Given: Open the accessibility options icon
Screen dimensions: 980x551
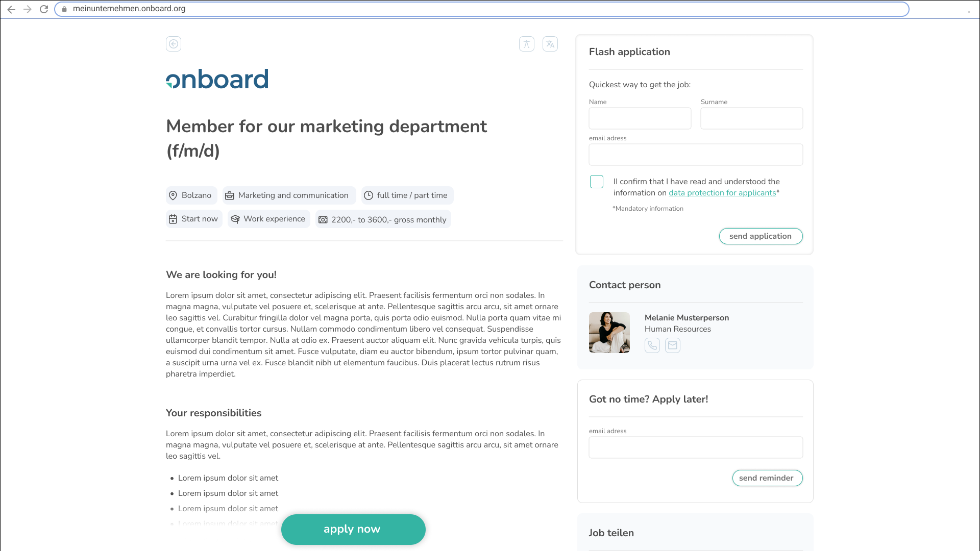Looking at the screenshot, I should pos(526,44).
